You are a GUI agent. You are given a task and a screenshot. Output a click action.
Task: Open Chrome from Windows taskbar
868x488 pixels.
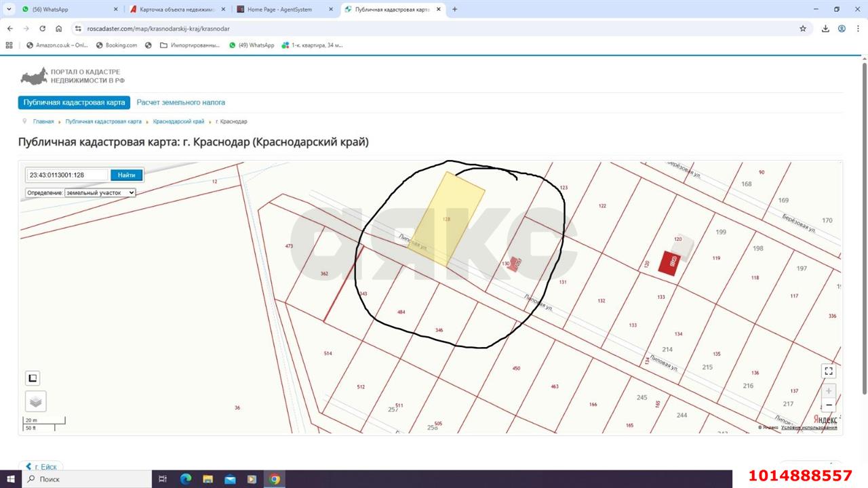274,479
